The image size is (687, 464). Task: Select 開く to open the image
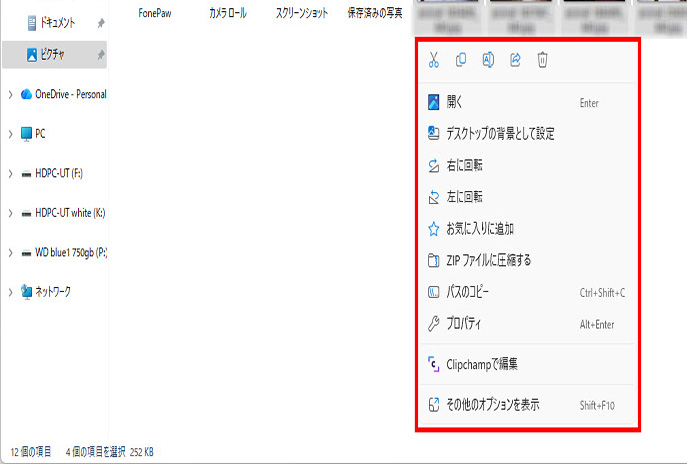(455, 102)
